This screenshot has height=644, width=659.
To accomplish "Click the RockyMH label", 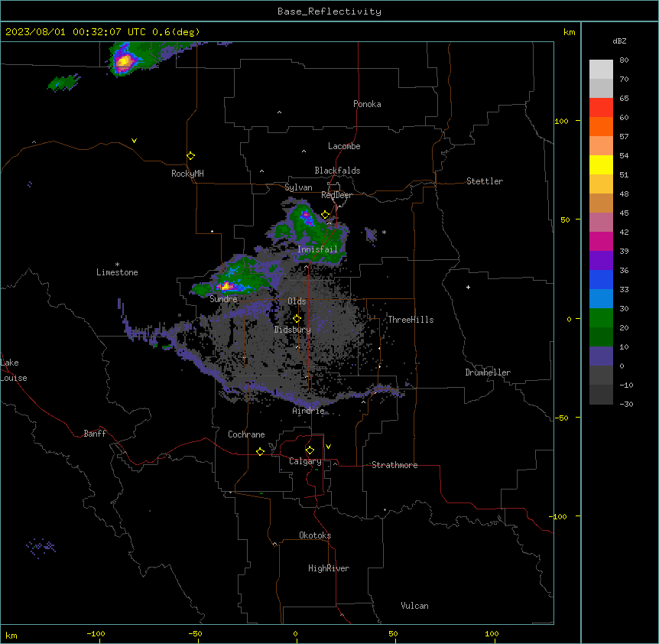I will click(187, 174).
